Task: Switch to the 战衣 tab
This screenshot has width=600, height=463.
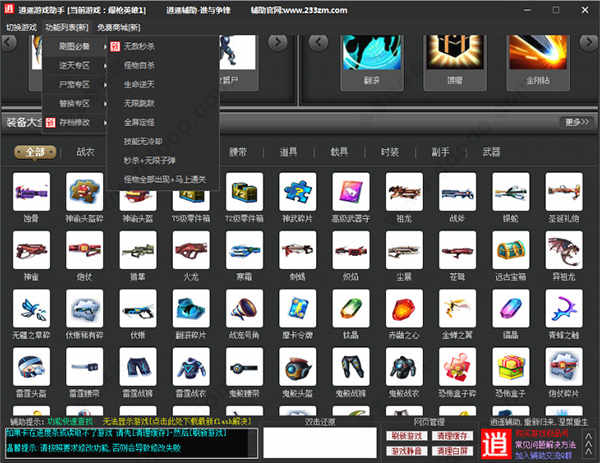Action: (x=85, y=152)
